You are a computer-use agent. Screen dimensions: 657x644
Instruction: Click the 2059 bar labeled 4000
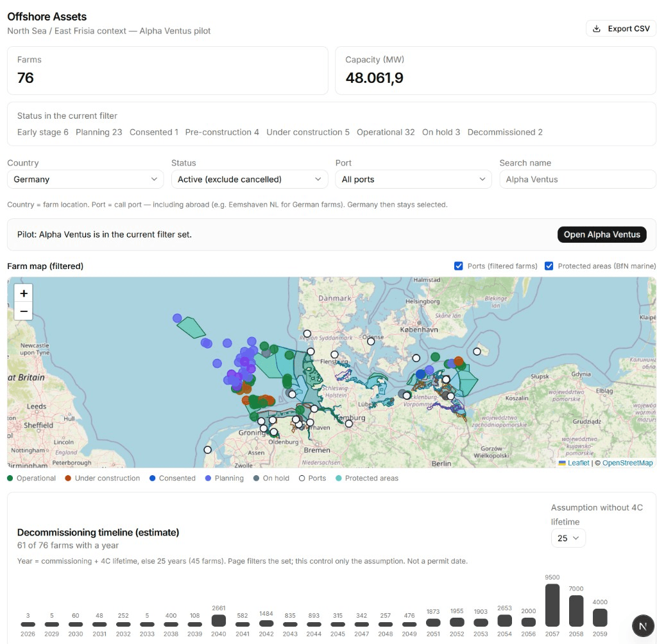tap(600, 618)
